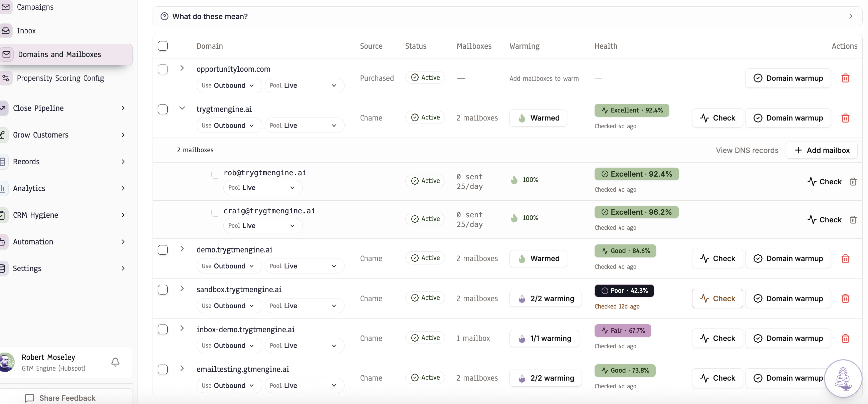Viewport: 868px width, 404px height.
Task: Delete opportunityloom.com with its red trash icon
Action: pos(845,78)
